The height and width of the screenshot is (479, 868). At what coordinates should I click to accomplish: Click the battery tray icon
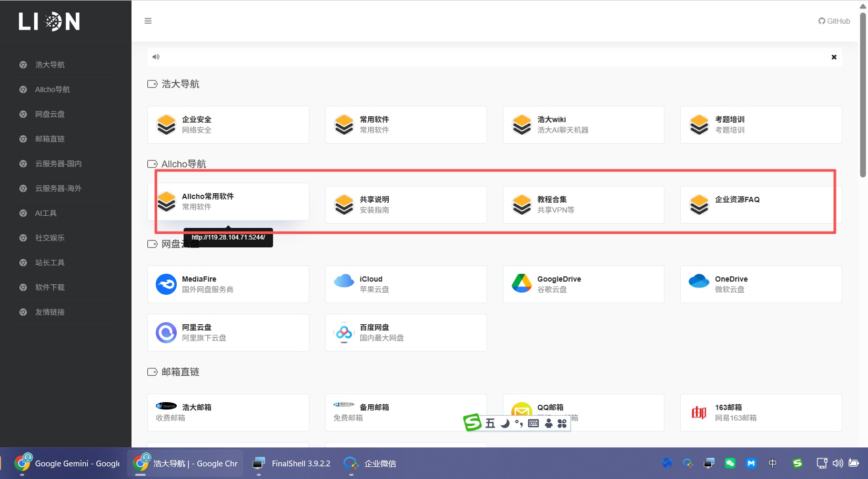(854, 463)
